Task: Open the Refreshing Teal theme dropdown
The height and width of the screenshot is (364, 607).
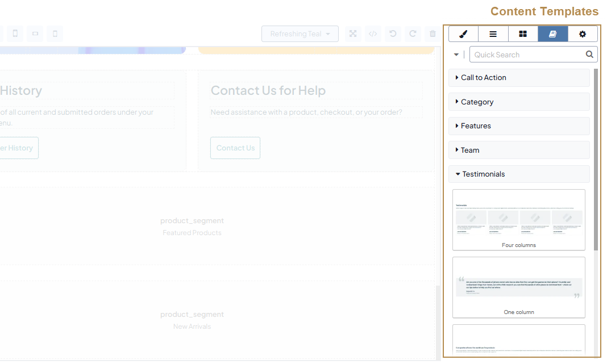Action: (300, 34)
